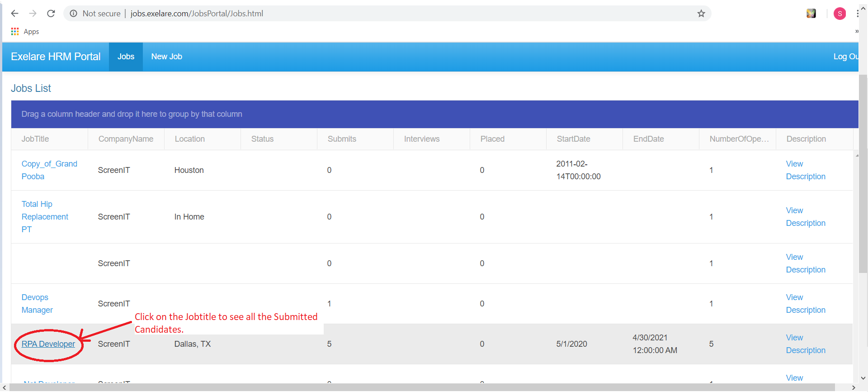The image size is (868, 392).
Task: Sort by the CompanyName column header
Action: [126, 139]
